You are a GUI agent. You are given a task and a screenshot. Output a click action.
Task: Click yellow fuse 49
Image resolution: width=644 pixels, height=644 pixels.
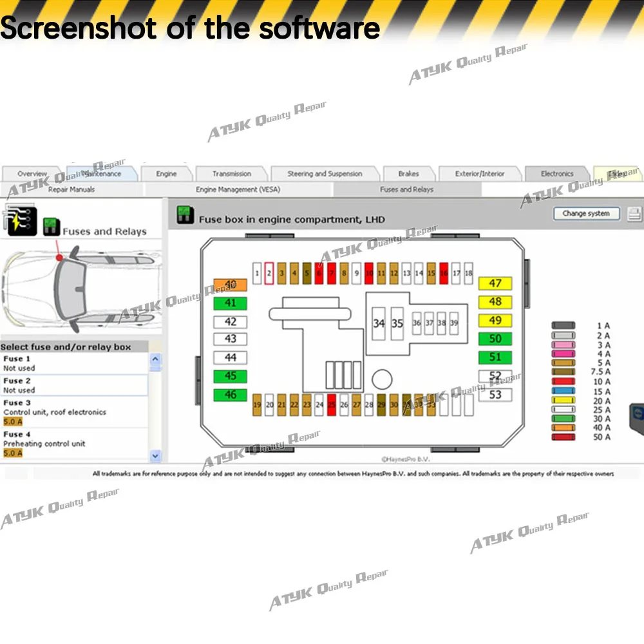click(x=495, y=320)
